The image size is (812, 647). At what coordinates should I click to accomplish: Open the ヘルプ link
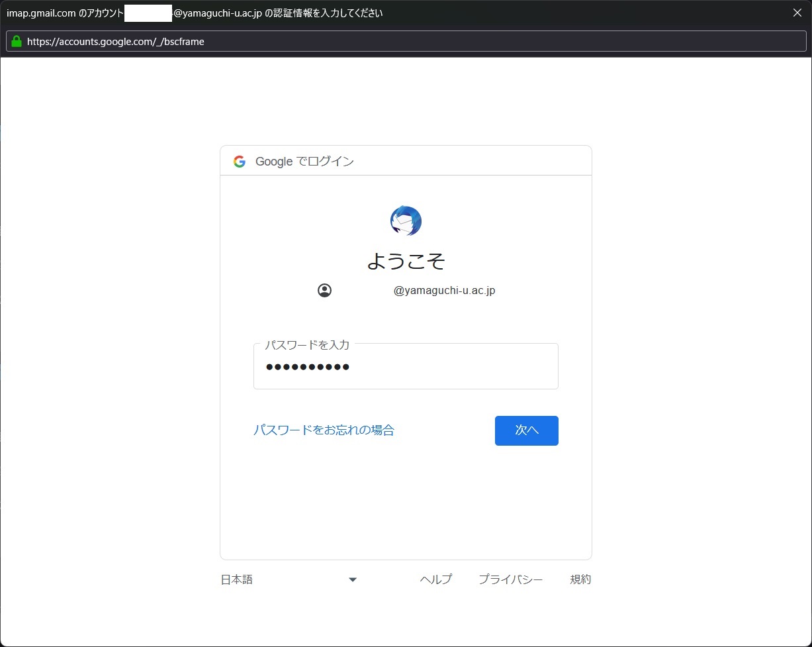pyautogui.click(x=436, y=579)
